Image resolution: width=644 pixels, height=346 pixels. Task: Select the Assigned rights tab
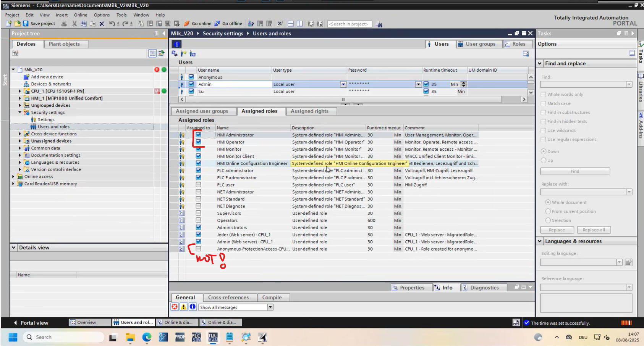pos(309,111)
